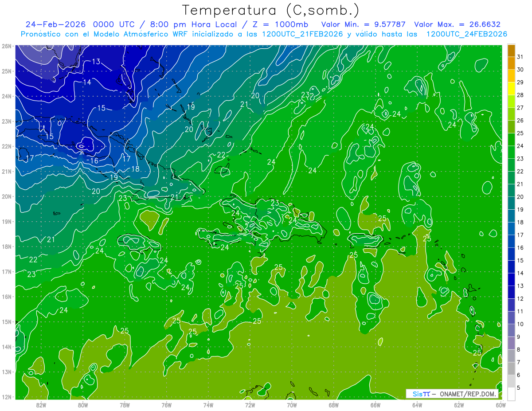The width and height of the screenshot is (532, 411).
Task: Click the 25N latitude axis label
Action: pyautogui.click(x=6, y=71)
